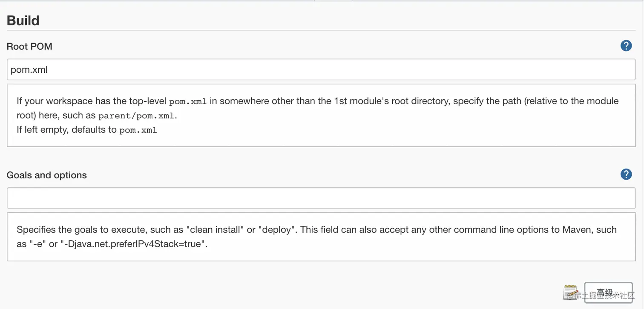The width and height of the screenshot is (644, 309).
Task: Select the Build configuration header
Action: (x=23, y=20)
